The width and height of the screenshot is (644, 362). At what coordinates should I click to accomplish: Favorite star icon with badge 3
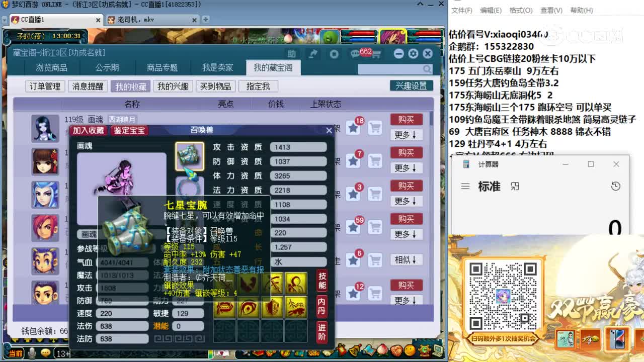click(354, 194)
